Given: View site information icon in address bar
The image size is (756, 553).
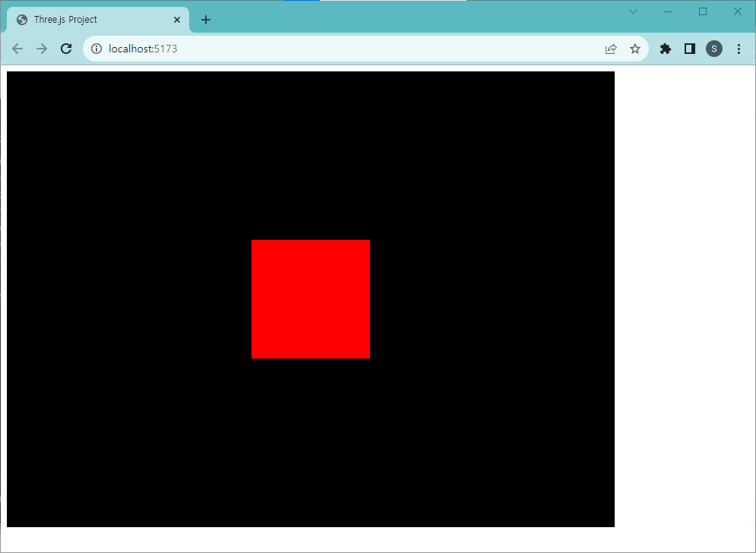Looking at the screenshot, I should [96, 49].
